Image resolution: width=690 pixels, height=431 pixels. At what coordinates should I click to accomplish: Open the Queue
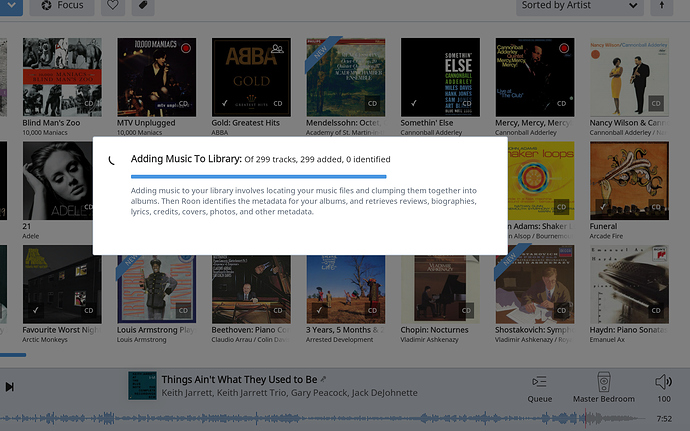(540, 388)
